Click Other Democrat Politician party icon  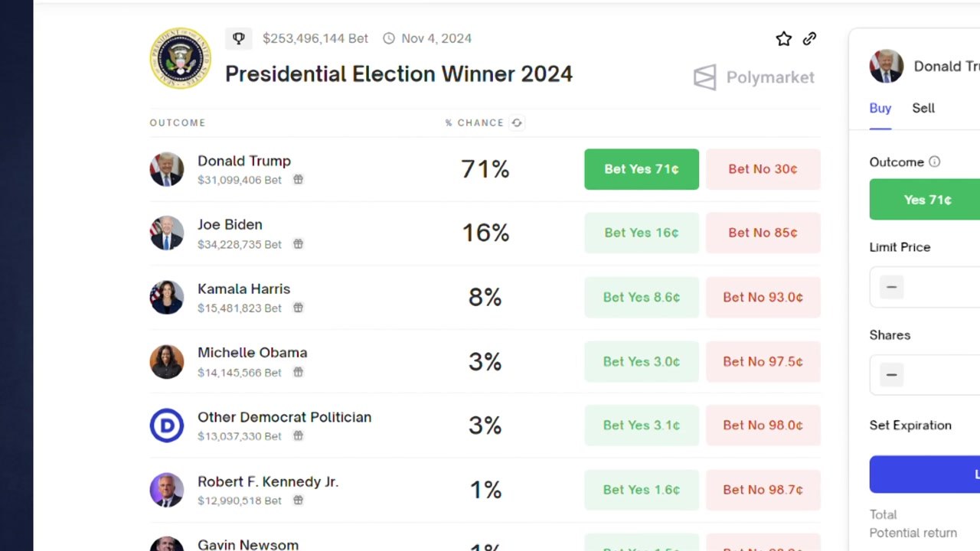coord(166,425)
